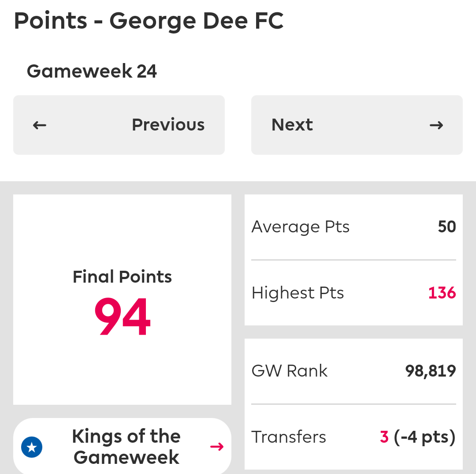Go to the Previous gameweek
This screenshot has width=476, height=474.
(119, 125)
